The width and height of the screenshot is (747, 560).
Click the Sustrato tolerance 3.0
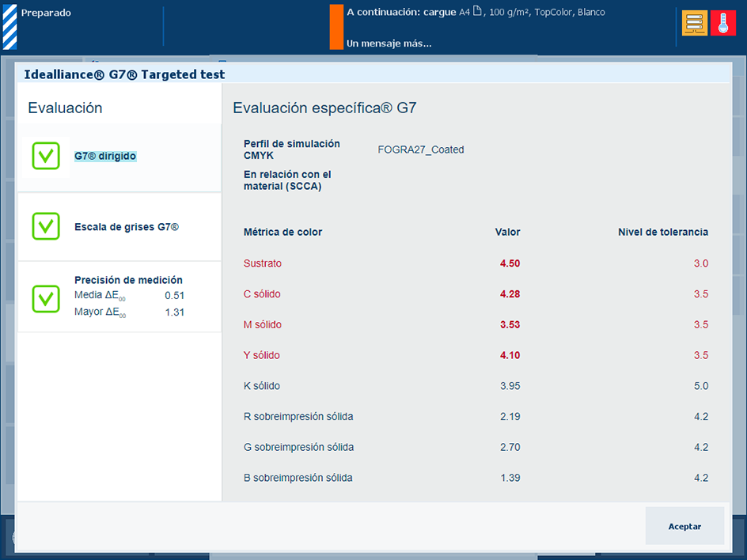point(701,263)
